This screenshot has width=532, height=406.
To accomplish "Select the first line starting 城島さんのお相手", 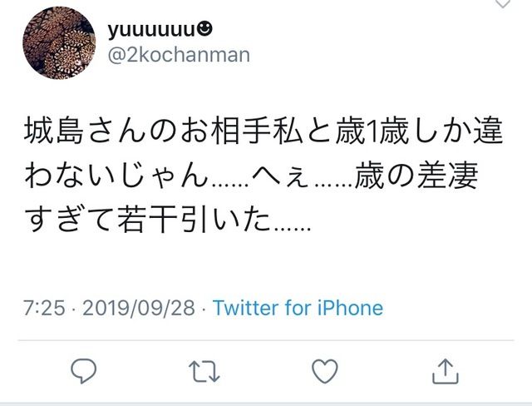I will (x=264, y=131).
